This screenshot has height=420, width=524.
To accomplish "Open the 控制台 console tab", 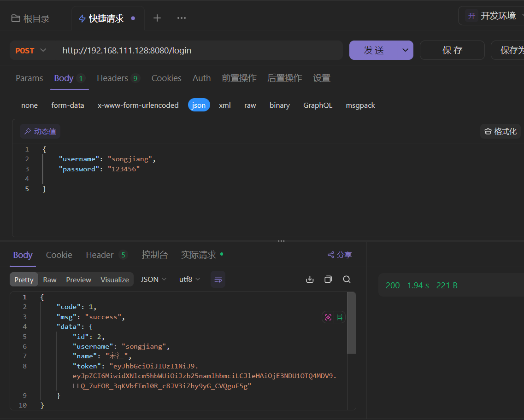I will (154, 255).
